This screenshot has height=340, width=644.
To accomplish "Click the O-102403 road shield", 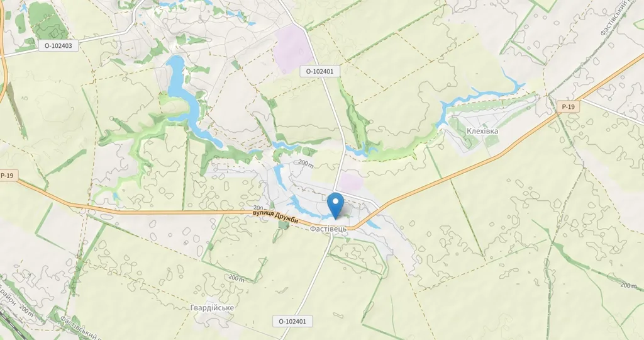I will [x=58, y=45].
